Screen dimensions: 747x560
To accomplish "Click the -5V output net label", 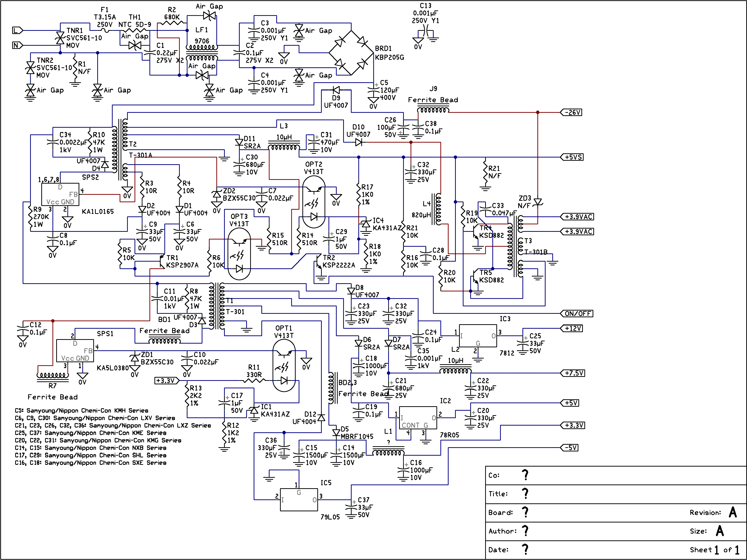I will pyautogui.click(x=570, y=448).
